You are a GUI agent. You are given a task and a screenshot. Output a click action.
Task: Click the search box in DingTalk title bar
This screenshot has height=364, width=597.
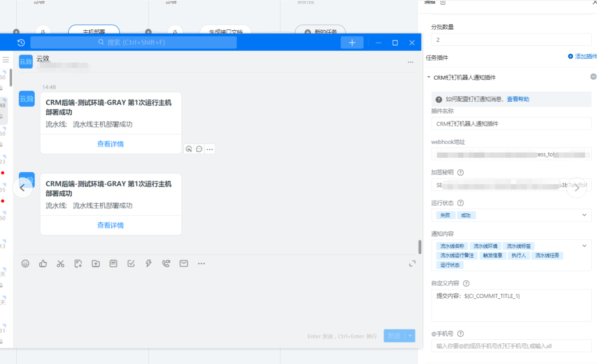pyautogui.click(x=134, y=43)
